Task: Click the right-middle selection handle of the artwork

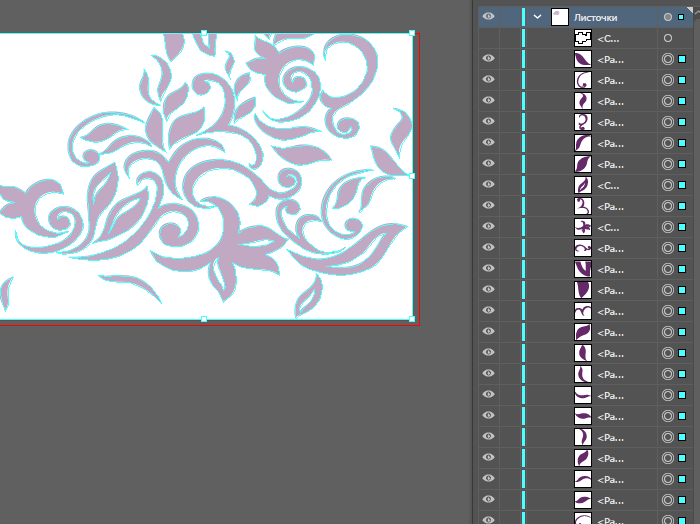Action: (x=412, y=176)
